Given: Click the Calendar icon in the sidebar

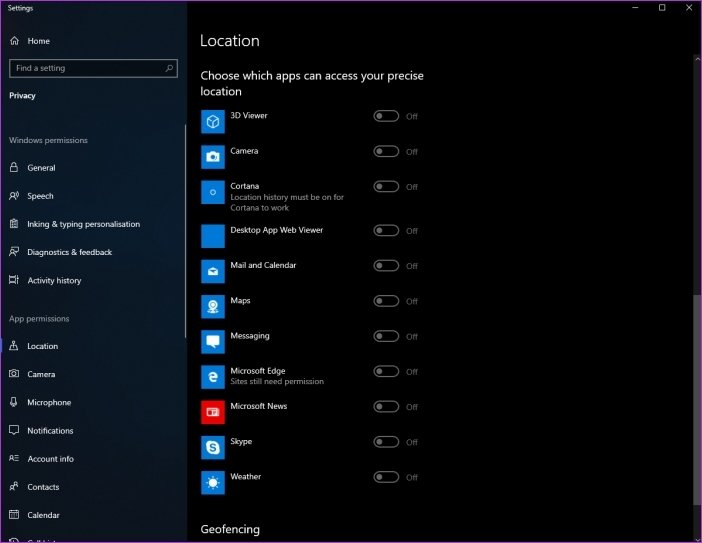Looking at the screenshot, I should tap(14, 514).
